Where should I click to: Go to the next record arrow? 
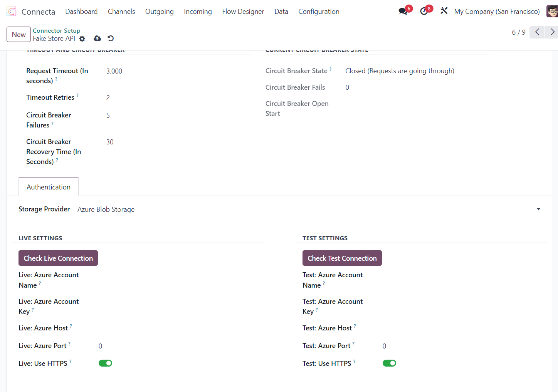click(x=552, y=32)
